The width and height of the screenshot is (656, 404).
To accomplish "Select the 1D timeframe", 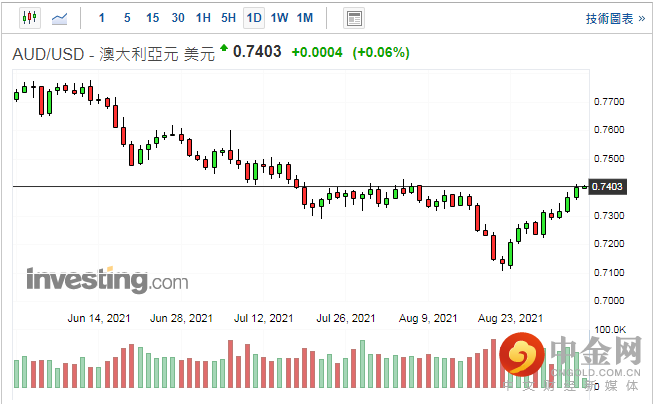I will point(254,18).
